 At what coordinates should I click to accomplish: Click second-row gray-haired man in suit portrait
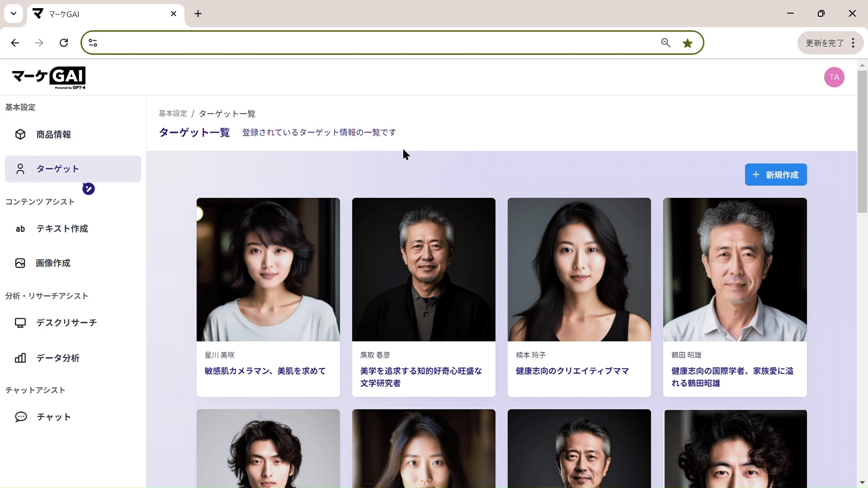[579, 448]
